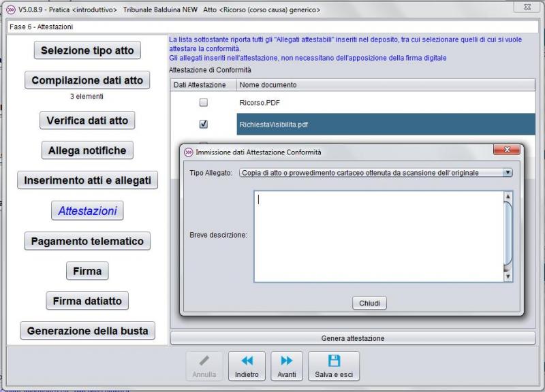Click Genera attestazione button
Image resolution: width=545 pixels, height=392 pixels.
point(352,338)
